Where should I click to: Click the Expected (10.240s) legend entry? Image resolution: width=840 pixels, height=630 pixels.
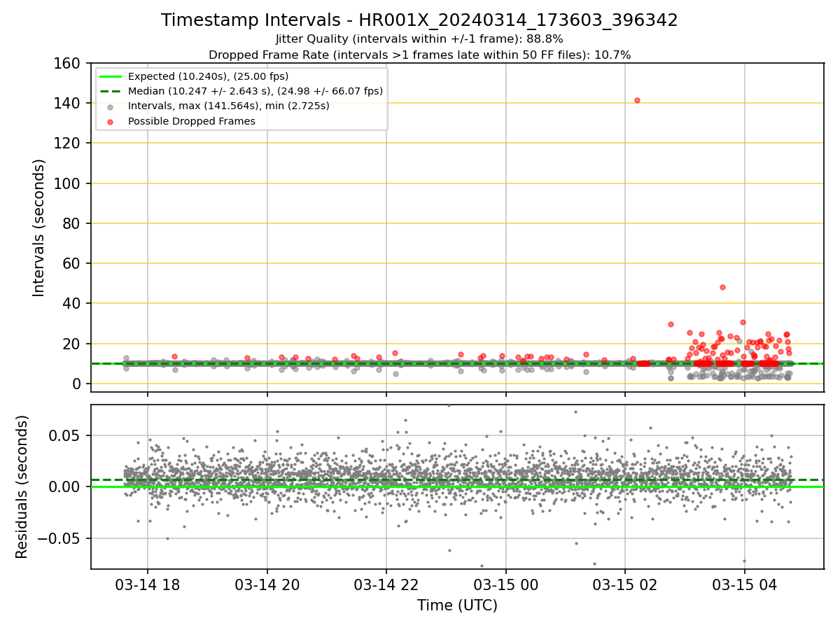pos(208,76)
